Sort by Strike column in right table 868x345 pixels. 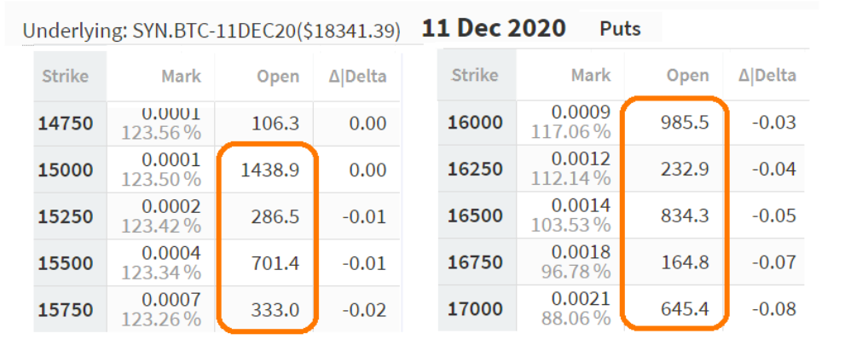click(476, 75)
